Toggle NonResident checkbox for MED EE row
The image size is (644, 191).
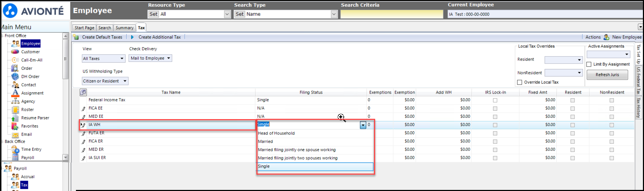[612, 117]
